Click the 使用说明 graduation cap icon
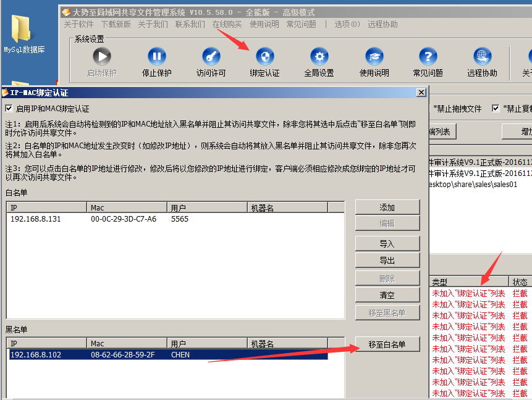532x400 pixels. 374,57
